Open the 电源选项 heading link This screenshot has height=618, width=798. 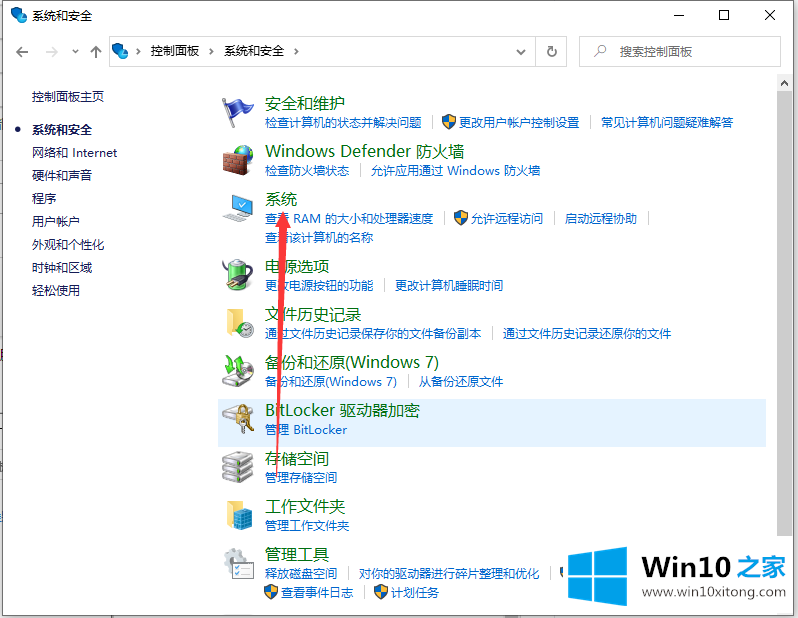click(x=297, y=266)
